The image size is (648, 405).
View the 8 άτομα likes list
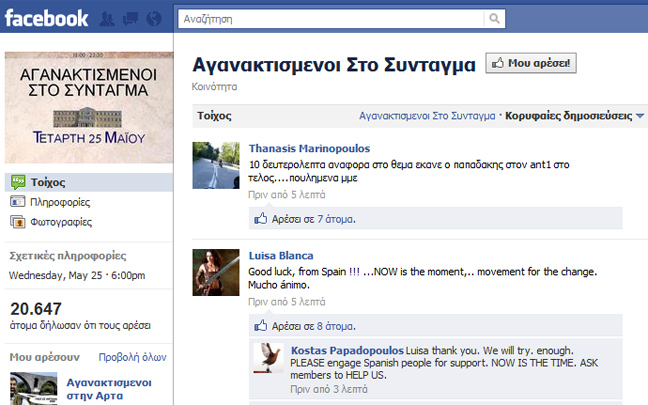click(x=335, y=326)
